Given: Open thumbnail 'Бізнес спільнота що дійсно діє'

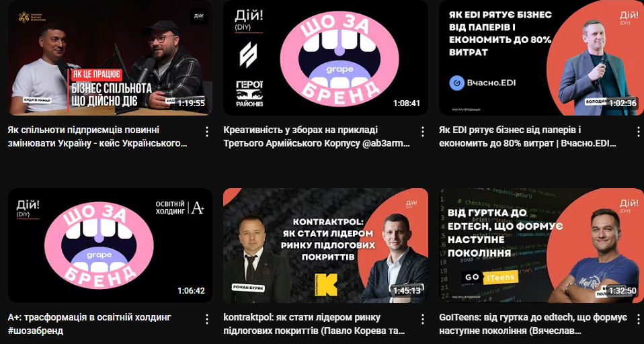Looking at the screenshot, I should (x=110, y=58).
